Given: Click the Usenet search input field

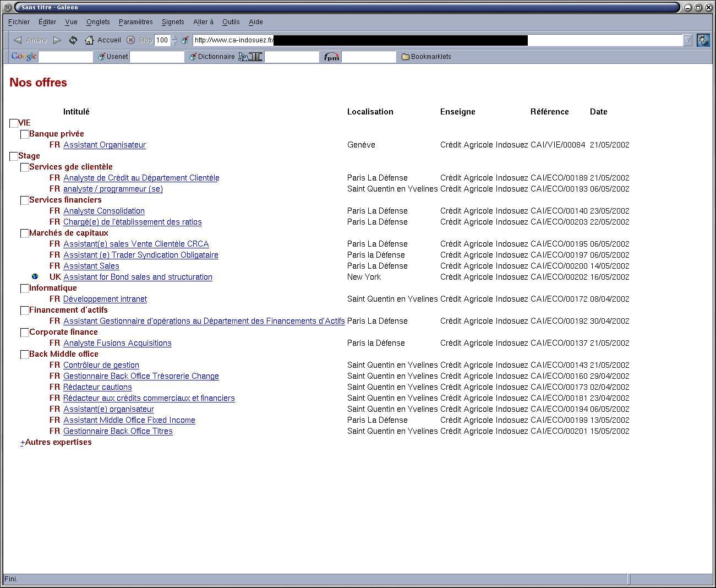Looking at the screenshot, I should (157, 57).
